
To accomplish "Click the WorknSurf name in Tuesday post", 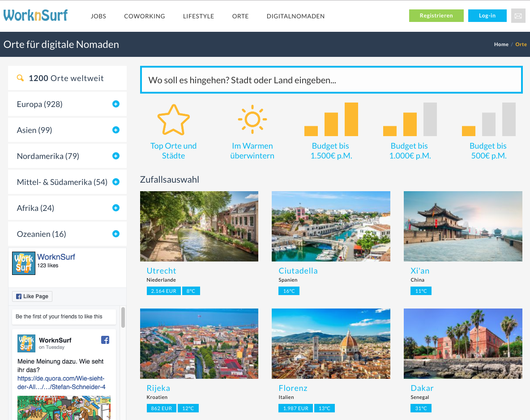I will 55,340.
